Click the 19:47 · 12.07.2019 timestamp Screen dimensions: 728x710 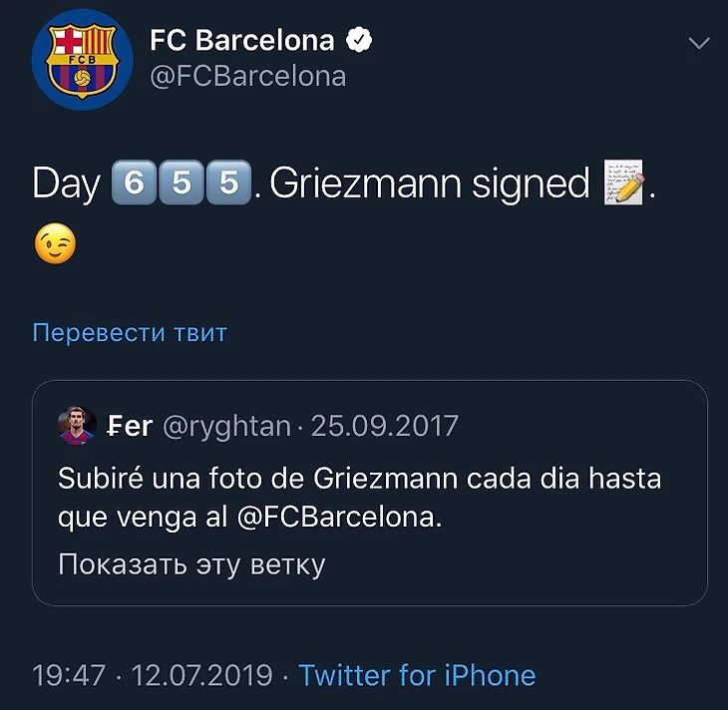[153, 675]
